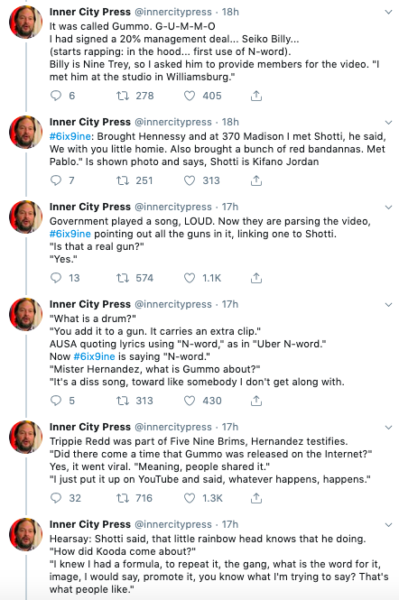The height and width of the screenshot is (600, 399).
Task: Open the chevron menu on the Trippie Redd tweet
Action: (388, 427)
